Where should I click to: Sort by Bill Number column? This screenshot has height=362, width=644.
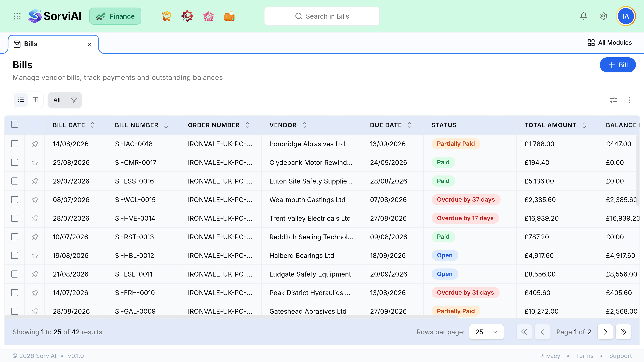(166, 125)
